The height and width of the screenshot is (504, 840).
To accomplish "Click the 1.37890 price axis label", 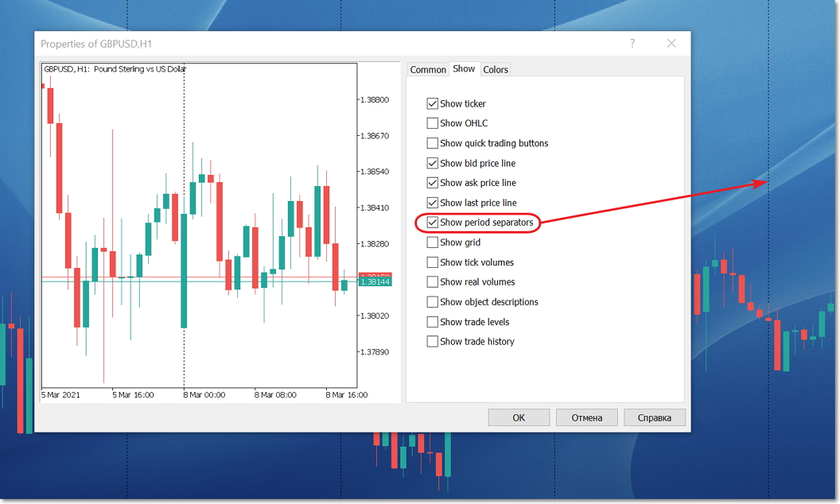I will [375, 352].
